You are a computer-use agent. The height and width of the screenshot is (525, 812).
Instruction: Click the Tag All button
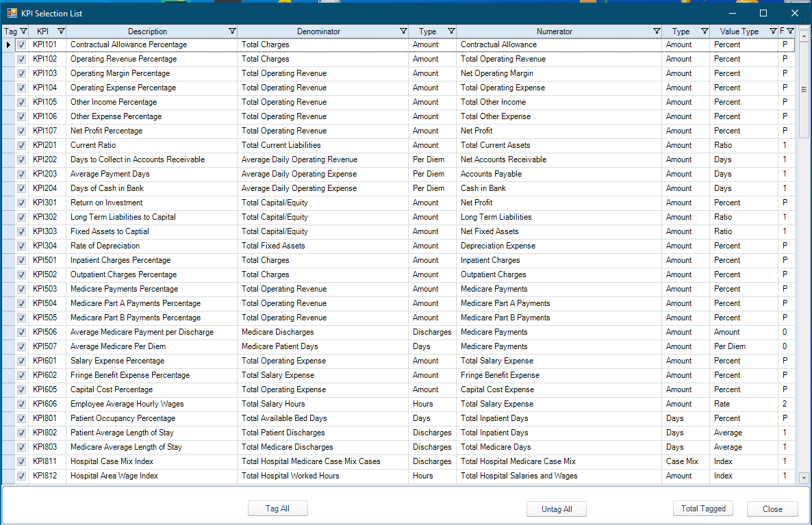[277, 508]
